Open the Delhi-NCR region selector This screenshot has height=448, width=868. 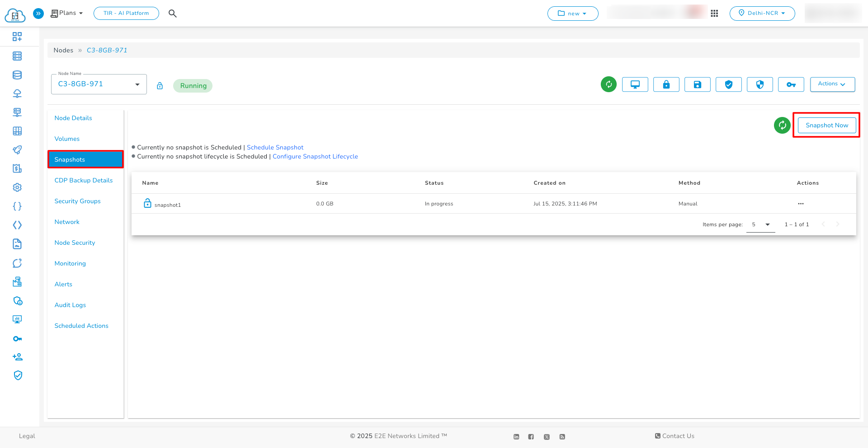click(762, 13)
